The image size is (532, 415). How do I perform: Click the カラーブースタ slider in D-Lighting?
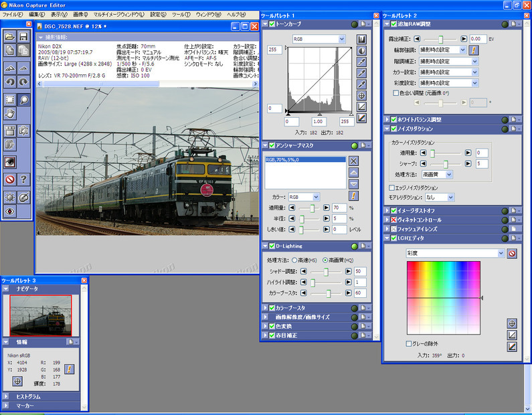pos(329,293)
